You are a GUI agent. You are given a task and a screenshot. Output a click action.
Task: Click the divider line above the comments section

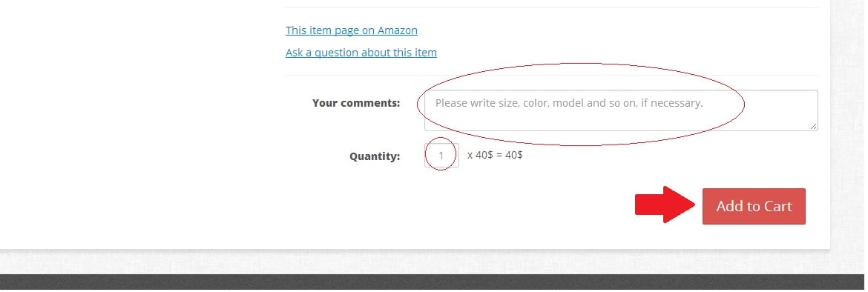coord(552,75)
